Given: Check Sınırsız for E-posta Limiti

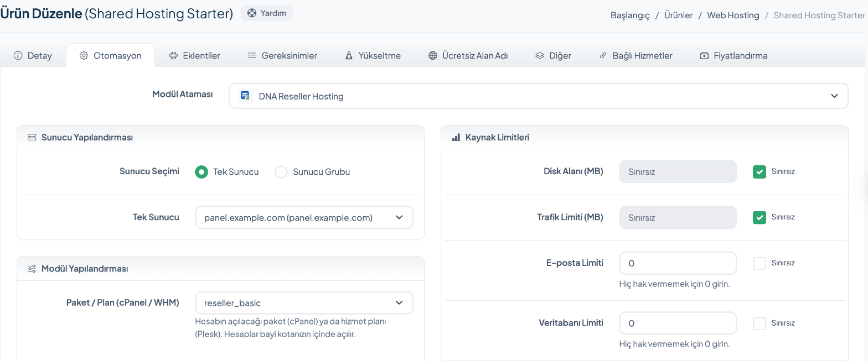Looking at the screenshot, I should (x=759, y=263).
